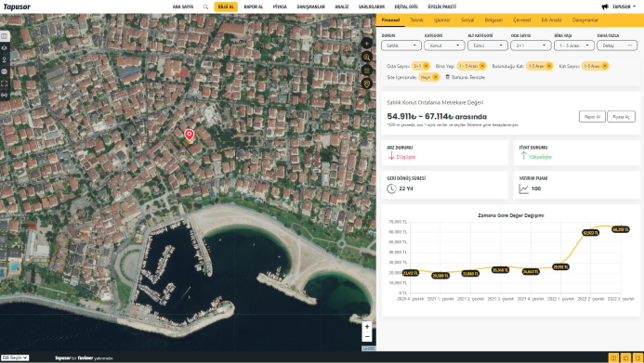Zoom in the map with plus control
644x363 pixels.
pyautogui.click(x=367, y=327)
